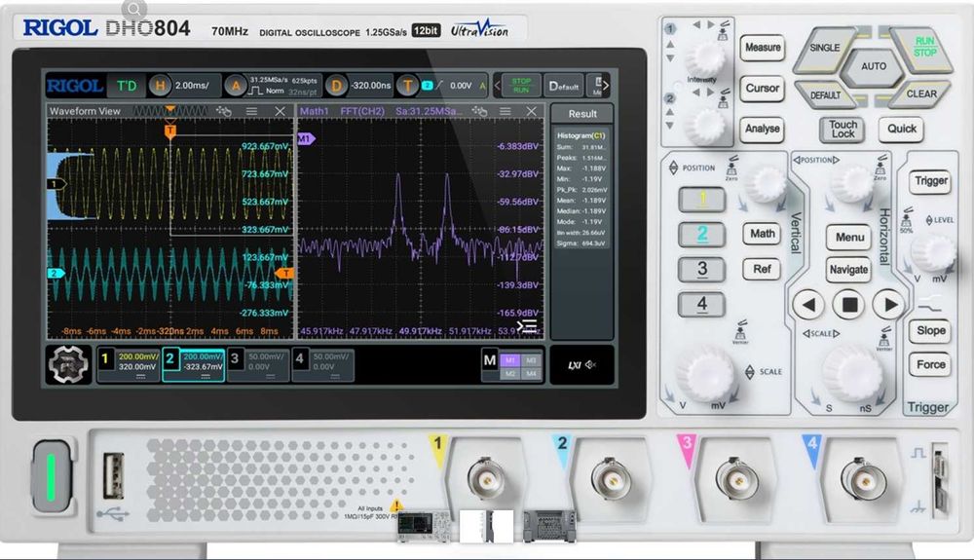Tap the touch-gesture icon in Math1 FFT header

pos(479,111)
